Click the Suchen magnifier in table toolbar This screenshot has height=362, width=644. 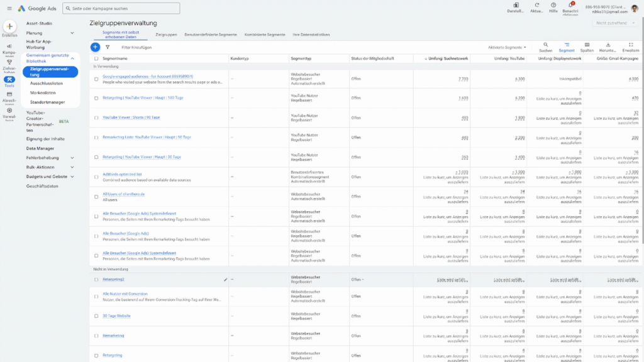545,45
